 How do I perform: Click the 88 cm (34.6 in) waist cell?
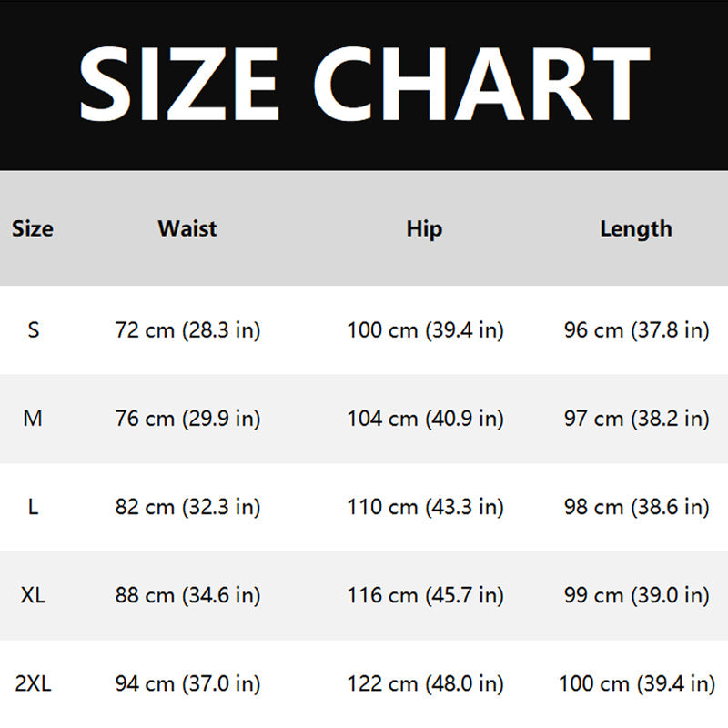187,595
